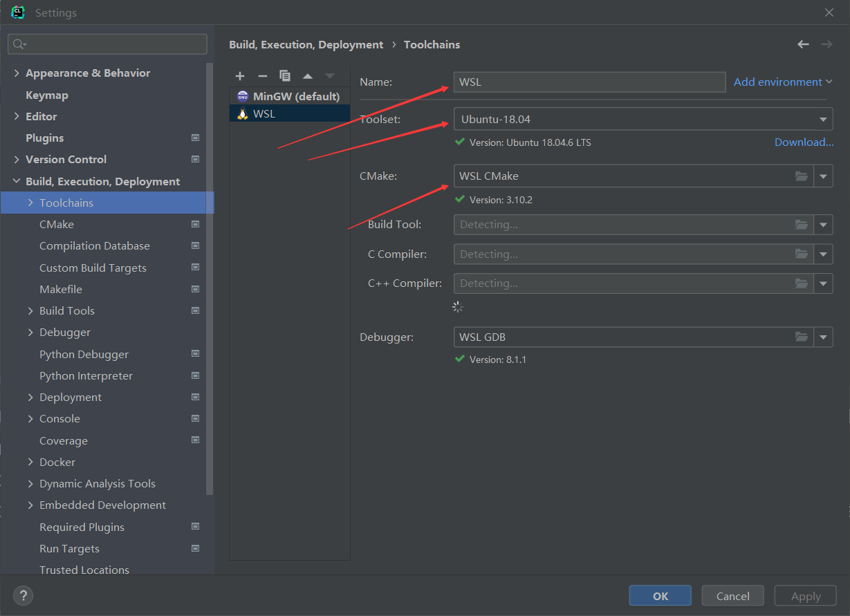Click project-level icon next to Python Interpreter

tap(195, 375)
